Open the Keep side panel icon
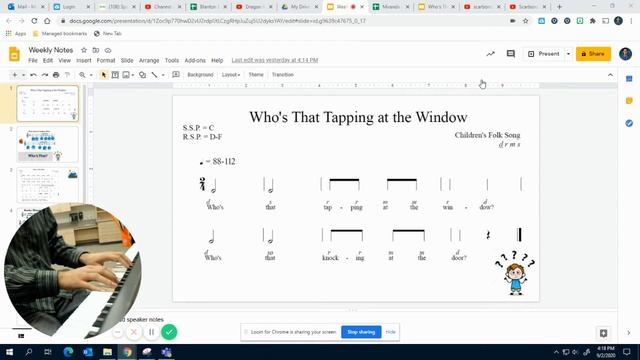This screenshot has width=640, height=360. tap(629, 101)
